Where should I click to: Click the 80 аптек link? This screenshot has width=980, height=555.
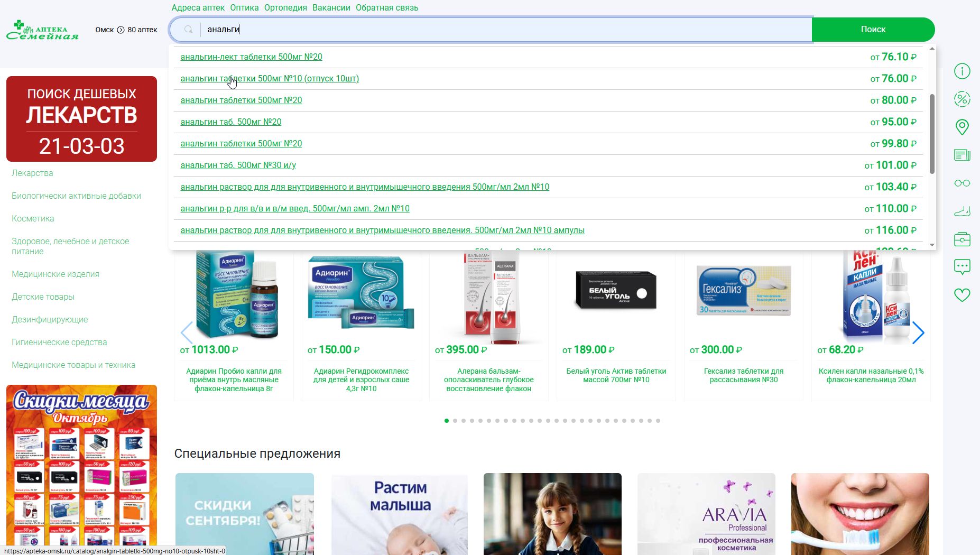[142, 30]
